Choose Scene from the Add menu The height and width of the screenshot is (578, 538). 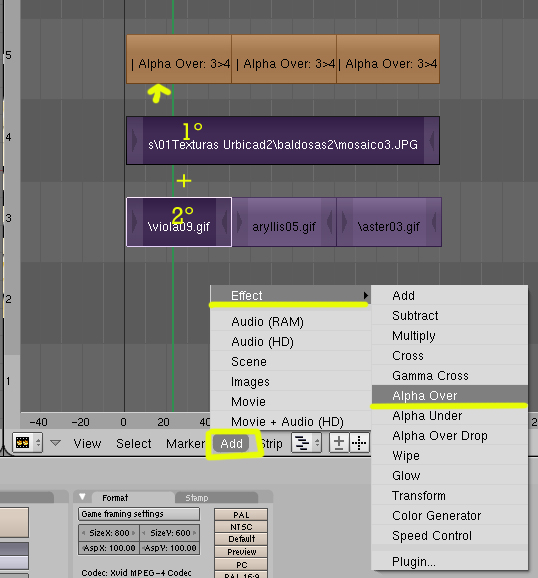pos(291,362)
